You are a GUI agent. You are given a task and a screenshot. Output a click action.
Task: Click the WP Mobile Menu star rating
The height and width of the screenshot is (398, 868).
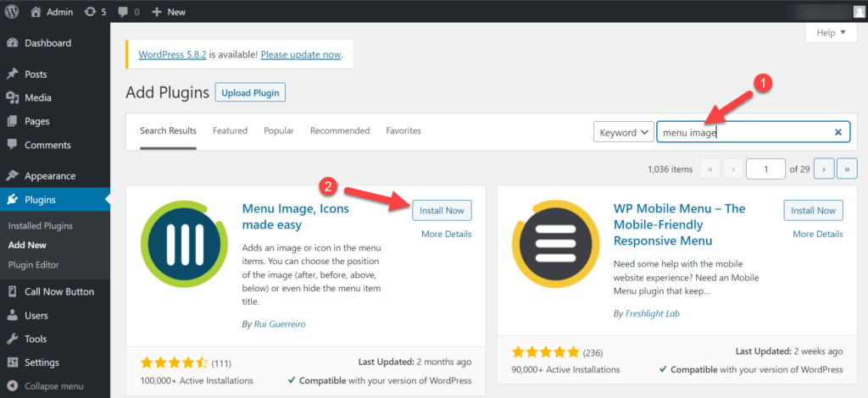[x=546, y=352]
